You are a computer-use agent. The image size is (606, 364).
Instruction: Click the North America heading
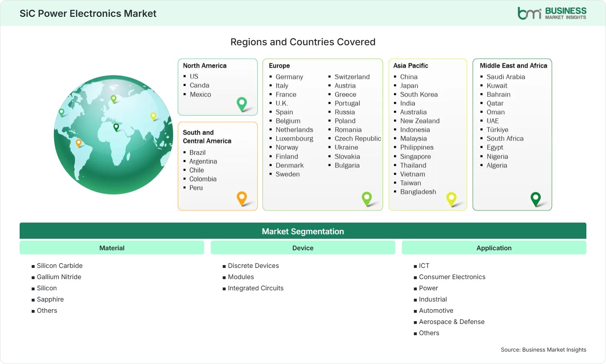coord(205,66)
